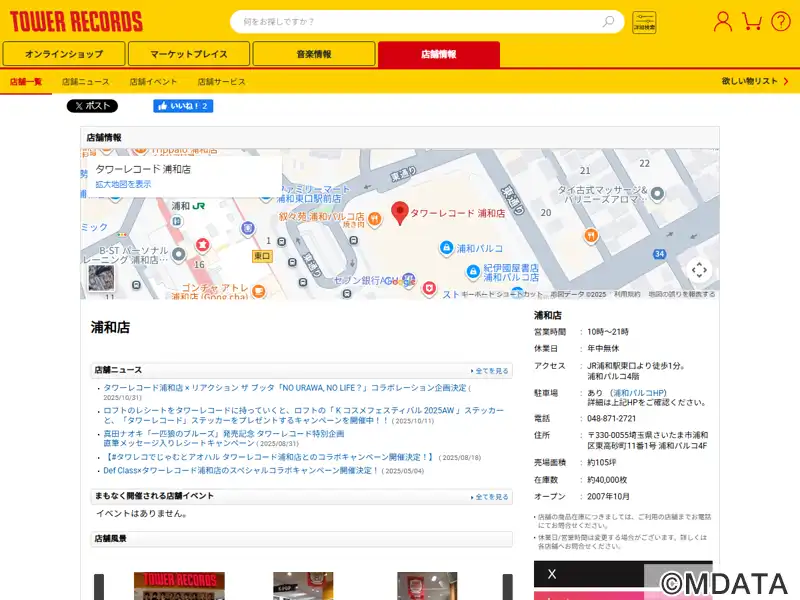Screen dimensions: 800x600
Task: Click the ゴンチャ アトレ浦和店 cafe marker
Action: [x=259, y=291]
